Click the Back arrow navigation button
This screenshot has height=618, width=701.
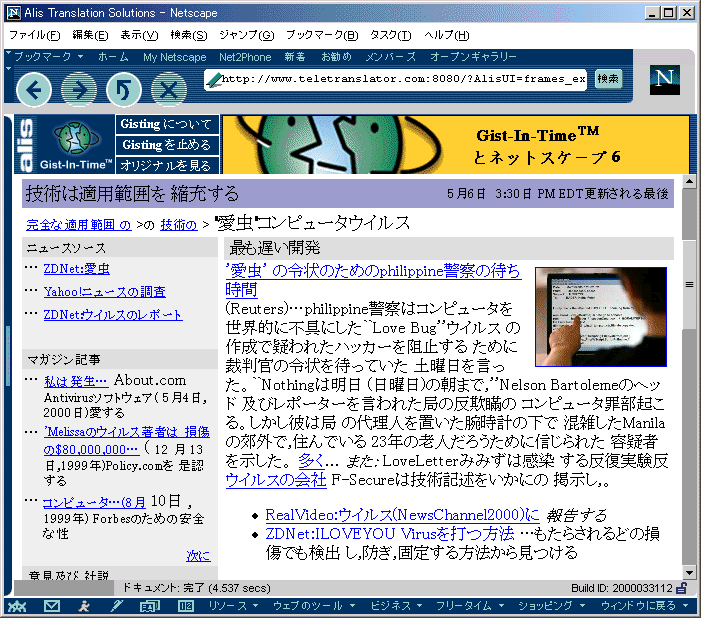[35, 90]
